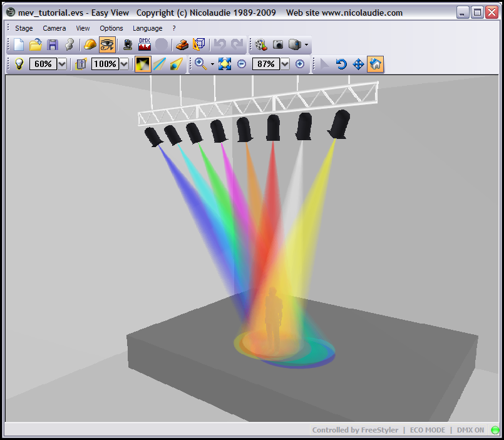Click the 60% light level field
Screen dimensions: 504x440
43,64
